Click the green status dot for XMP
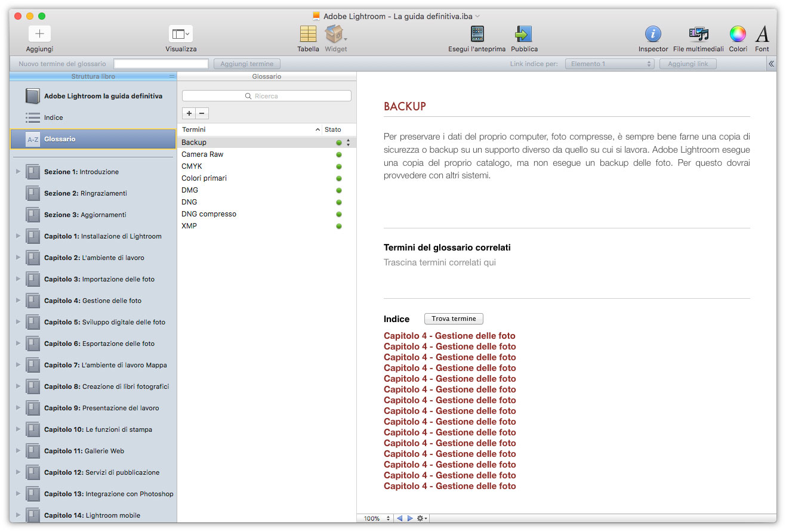Image resolution: width=786 pixels, height=532 pixels. [x=339, y=226]
